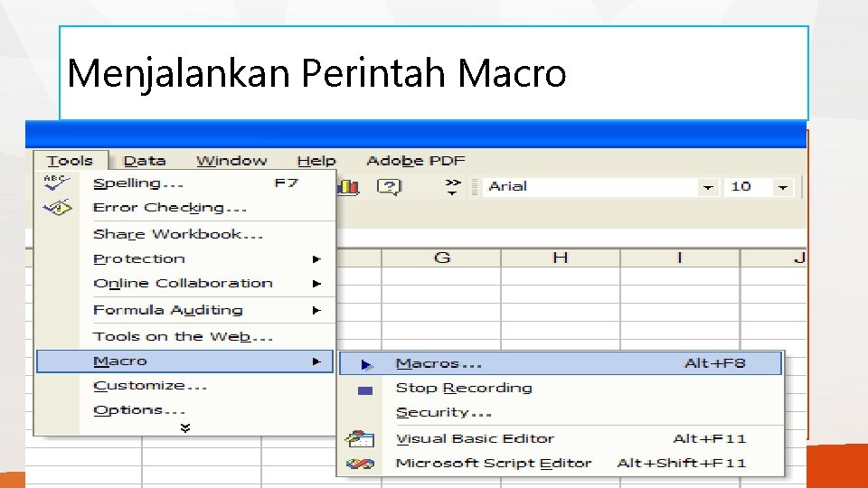Viewport: 868px width, 488px height.
Task: Open the Data menu
Action: pos(145,161)
